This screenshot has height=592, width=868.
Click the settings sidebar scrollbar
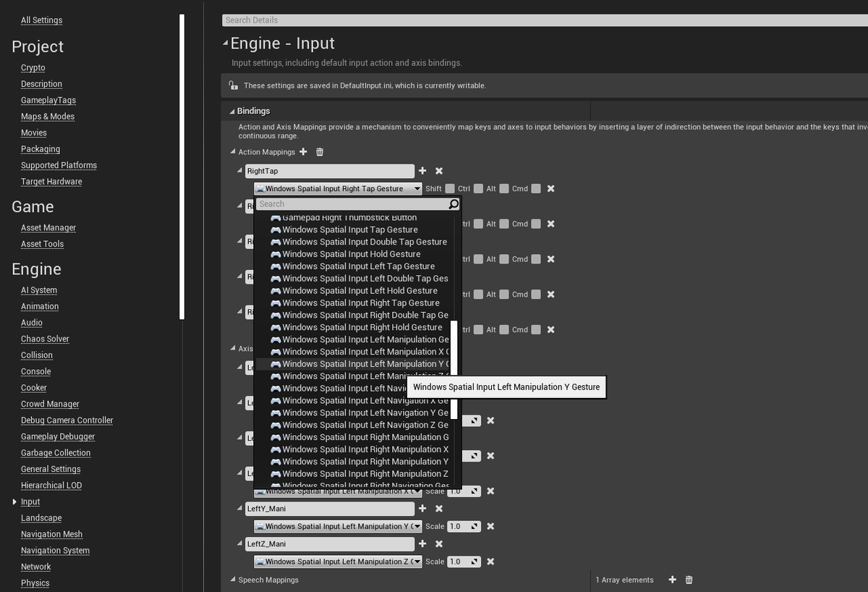(182, 166)
